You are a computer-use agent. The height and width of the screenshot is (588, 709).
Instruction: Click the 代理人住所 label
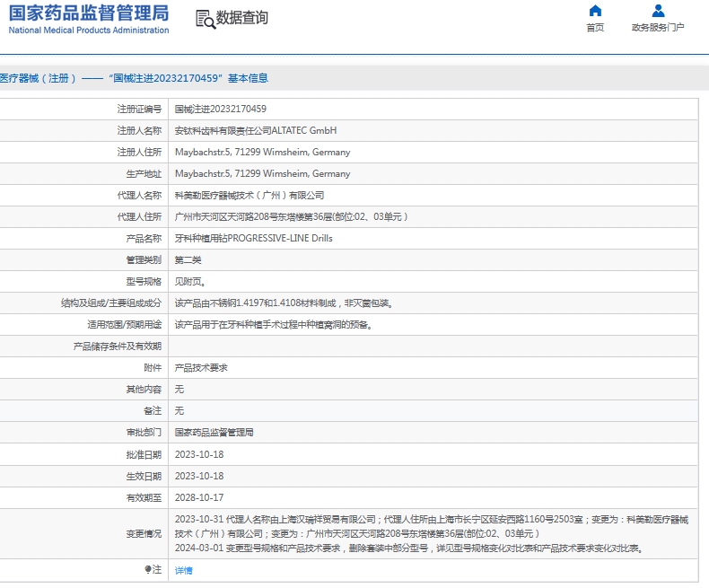pyautogui.click(x=139, y=217)
